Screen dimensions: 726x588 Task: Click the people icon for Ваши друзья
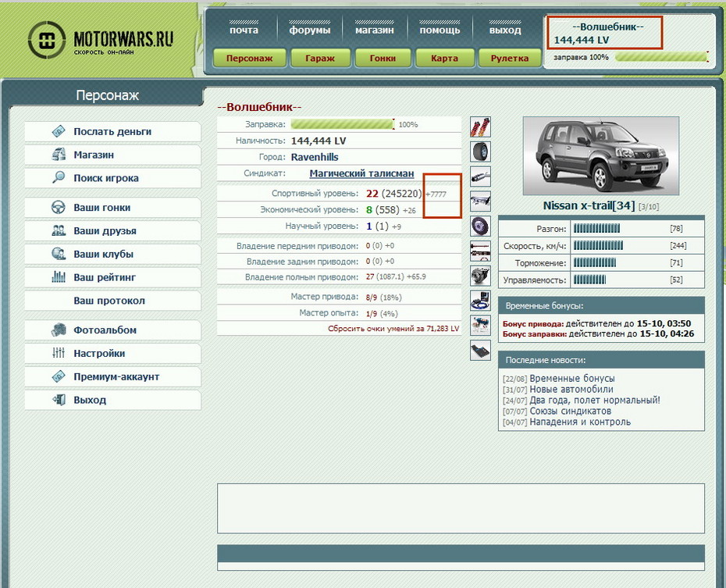(59, 230)
